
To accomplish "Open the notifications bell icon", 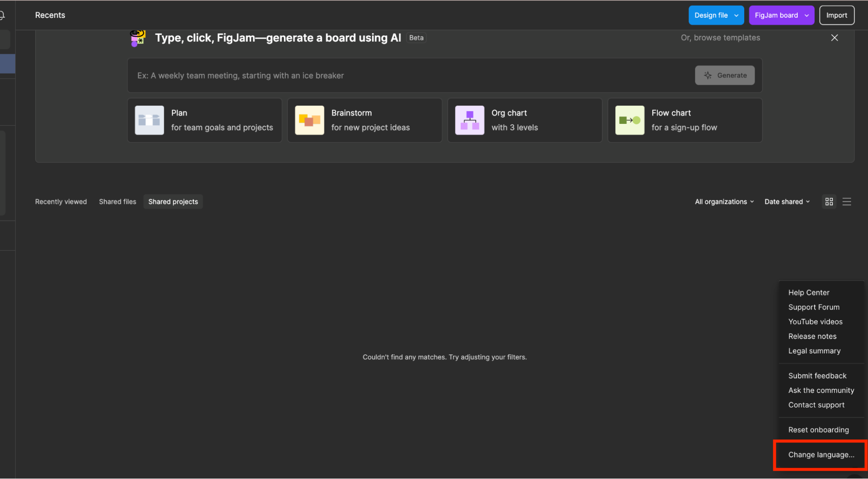I will (2, 16).
